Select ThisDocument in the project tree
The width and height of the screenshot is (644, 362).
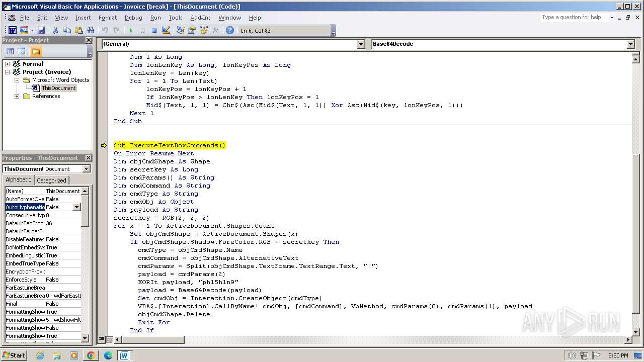[x=58, y=88]
